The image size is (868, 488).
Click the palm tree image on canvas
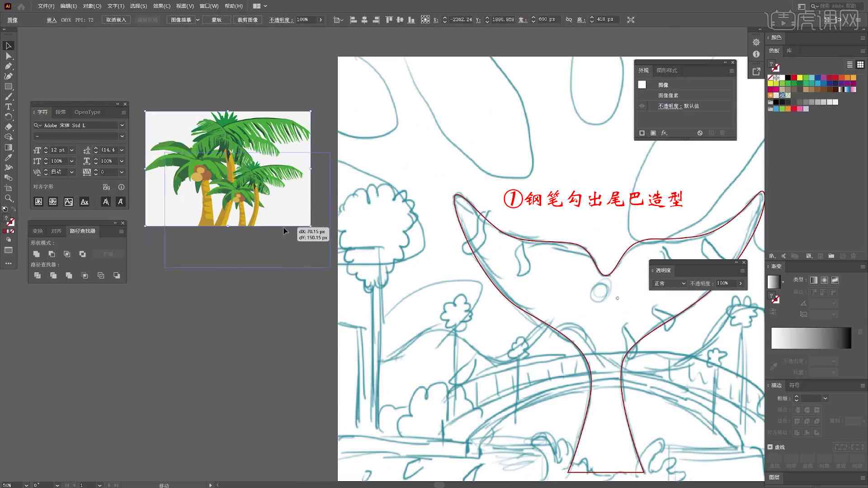tap(228, 169)
